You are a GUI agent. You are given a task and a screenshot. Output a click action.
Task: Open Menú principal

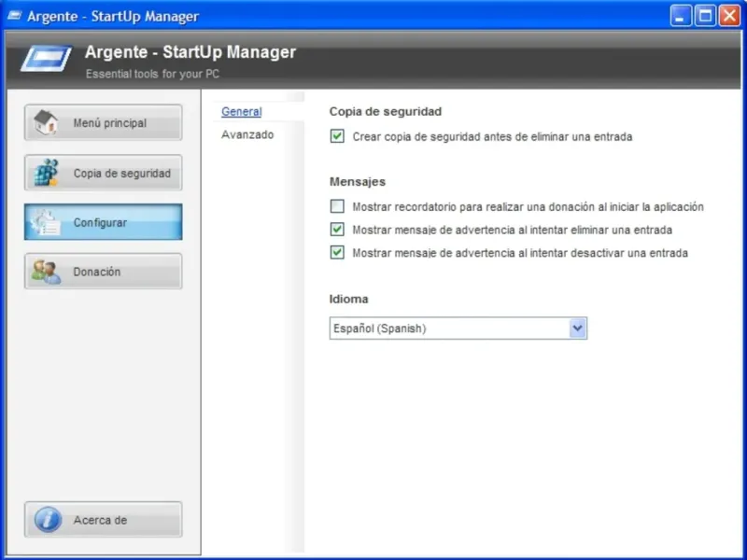coord(103,122)
